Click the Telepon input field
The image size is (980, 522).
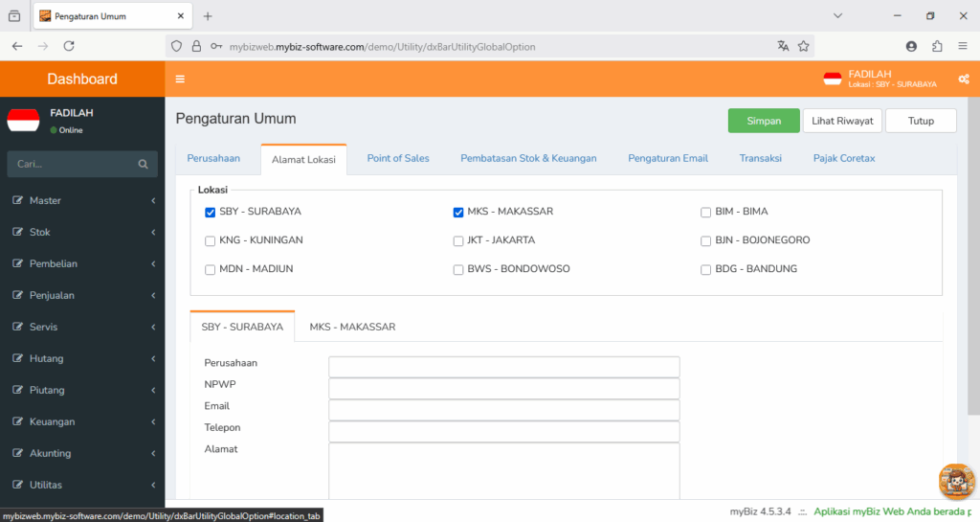point(503,431)
